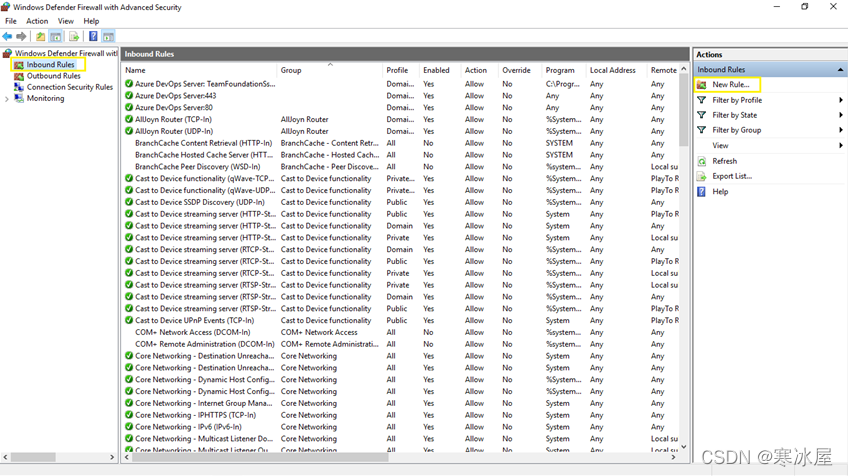Select Outbound Rules in the tree

coord(53,76)
